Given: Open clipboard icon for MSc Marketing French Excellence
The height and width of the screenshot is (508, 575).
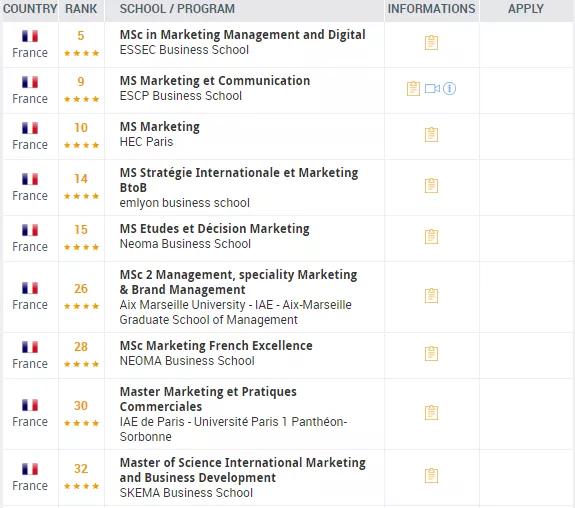Looking at the screenshot, I should (x=431, y=354).
